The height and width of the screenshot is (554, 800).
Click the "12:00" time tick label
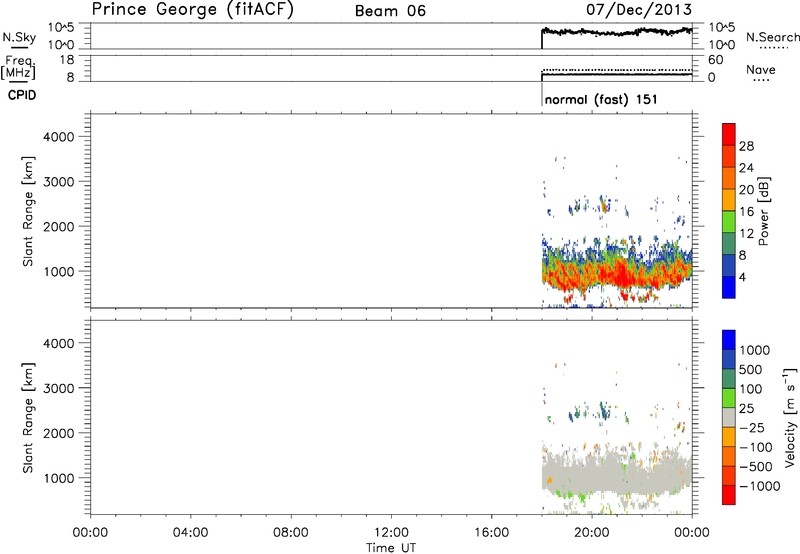(x=391, y=533)
